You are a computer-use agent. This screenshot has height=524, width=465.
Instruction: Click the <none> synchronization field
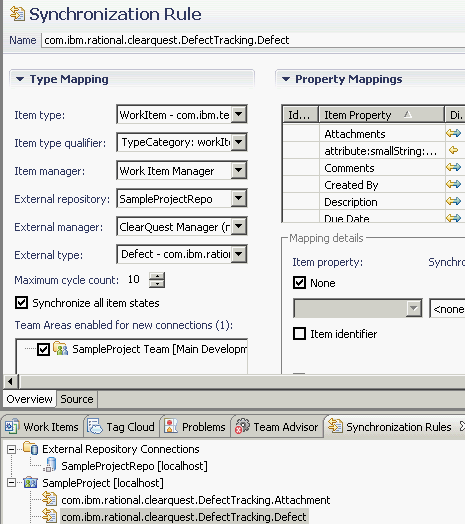447,308
